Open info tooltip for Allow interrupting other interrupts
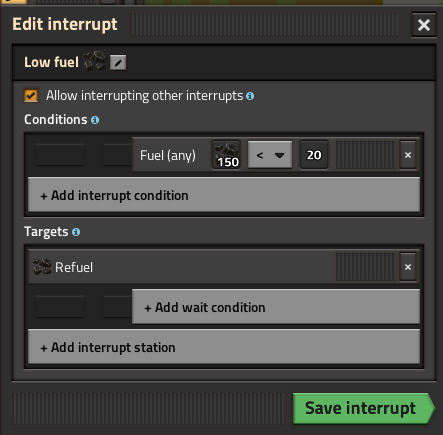 250,96
